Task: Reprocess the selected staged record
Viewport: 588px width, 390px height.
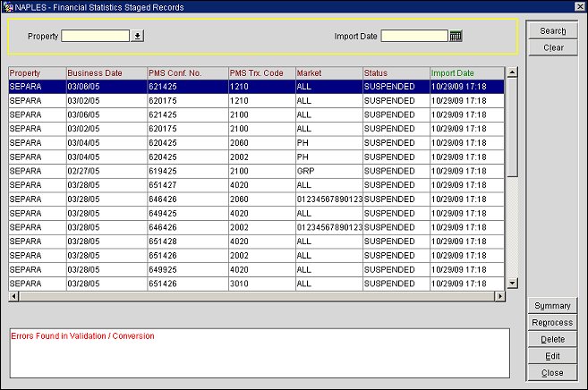Action: (x=552, y=323)
